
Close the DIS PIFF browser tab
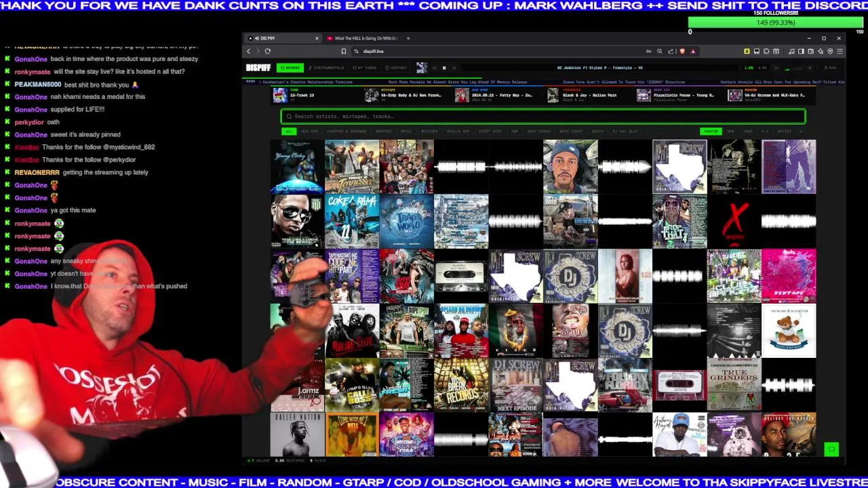tap(316, 39)
